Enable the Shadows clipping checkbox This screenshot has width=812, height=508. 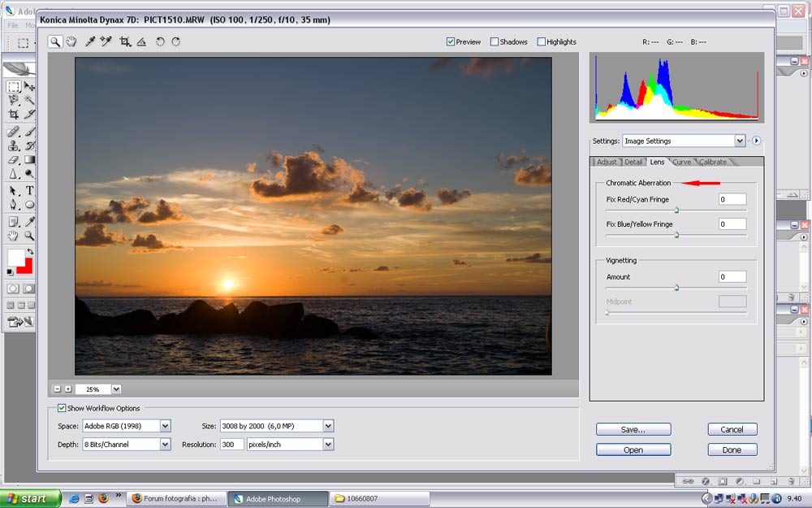tap(494, 41)
